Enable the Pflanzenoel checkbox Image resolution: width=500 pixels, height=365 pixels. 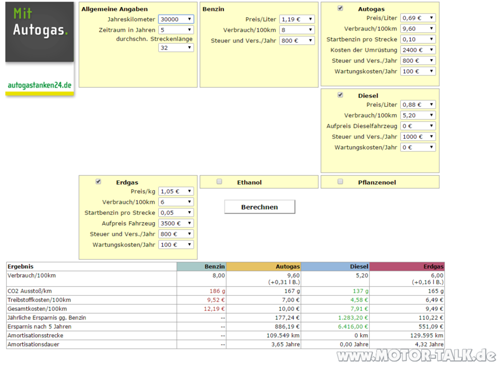click(340, 182)
